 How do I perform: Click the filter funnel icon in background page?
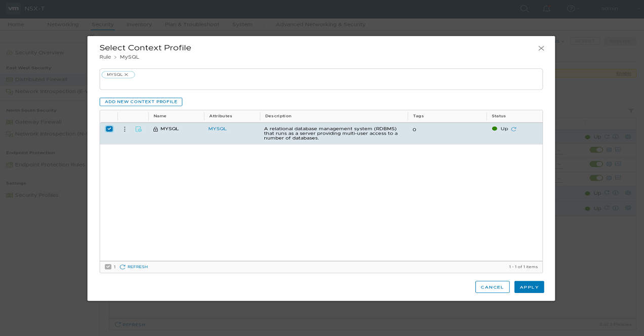(x=631, y=110)
